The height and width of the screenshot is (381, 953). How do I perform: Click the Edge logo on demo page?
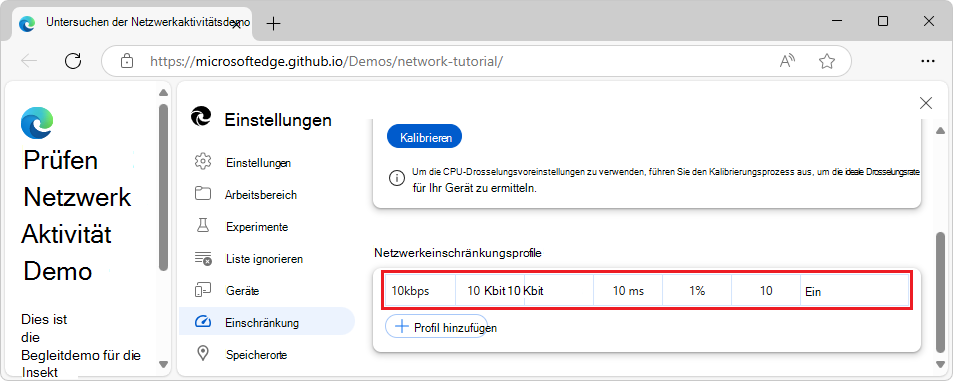pyautogui.click(x=37, y=122)
